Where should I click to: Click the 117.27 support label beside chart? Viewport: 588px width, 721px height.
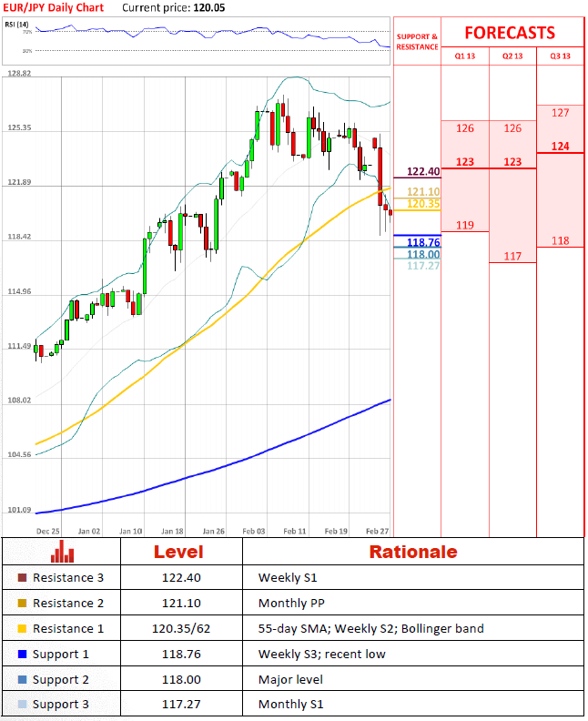[x=423, y=266]
